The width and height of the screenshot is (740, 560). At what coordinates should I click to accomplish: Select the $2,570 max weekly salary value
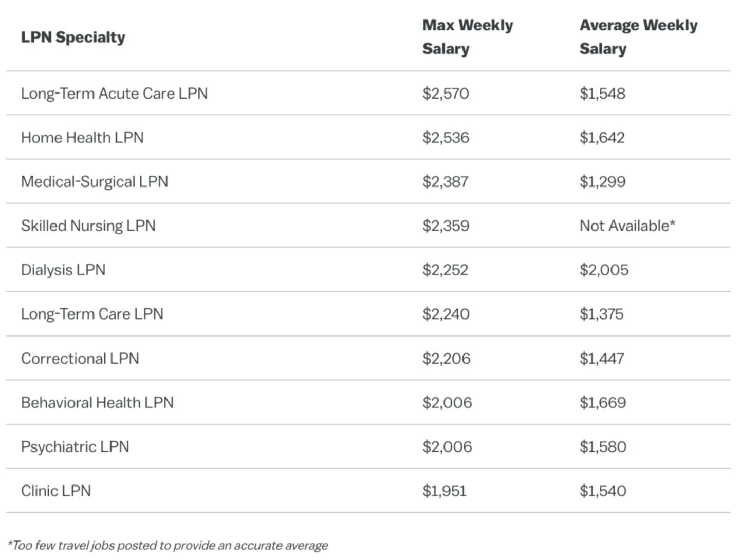(x=446, y=94)
